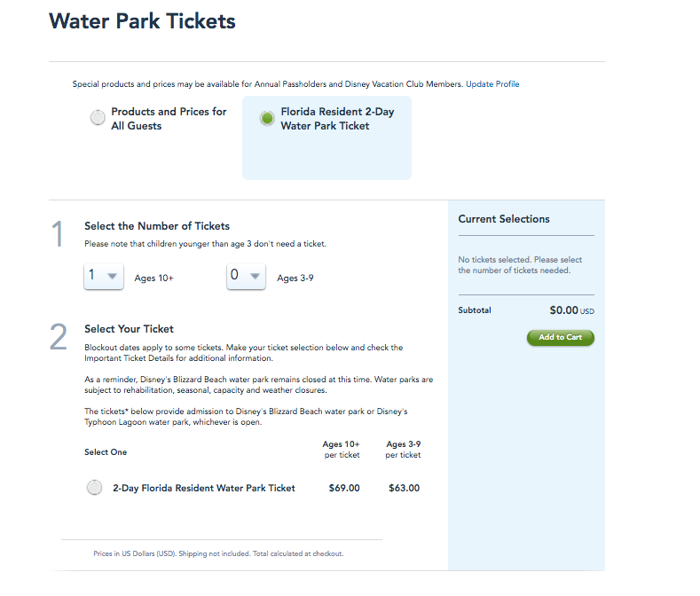This screenshot has height=596, width=700.
Task: Follow the Update Profile link
Action: click(492, 84)
